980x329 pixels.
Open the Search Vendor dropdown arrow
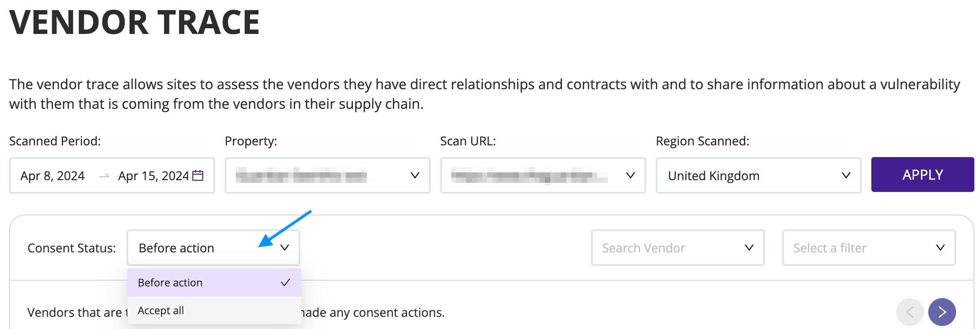pos(749,248)
